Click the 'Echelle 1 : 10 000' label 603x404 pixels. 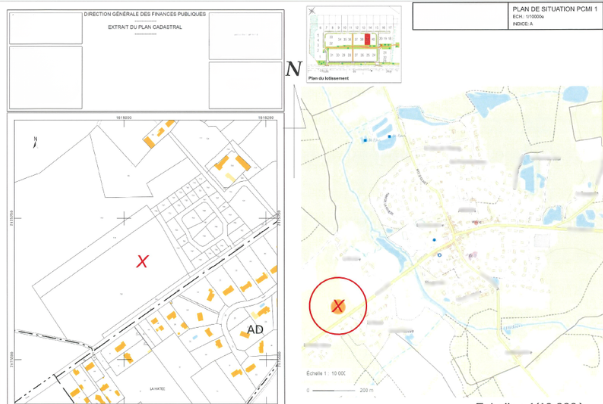click(326, 373)
